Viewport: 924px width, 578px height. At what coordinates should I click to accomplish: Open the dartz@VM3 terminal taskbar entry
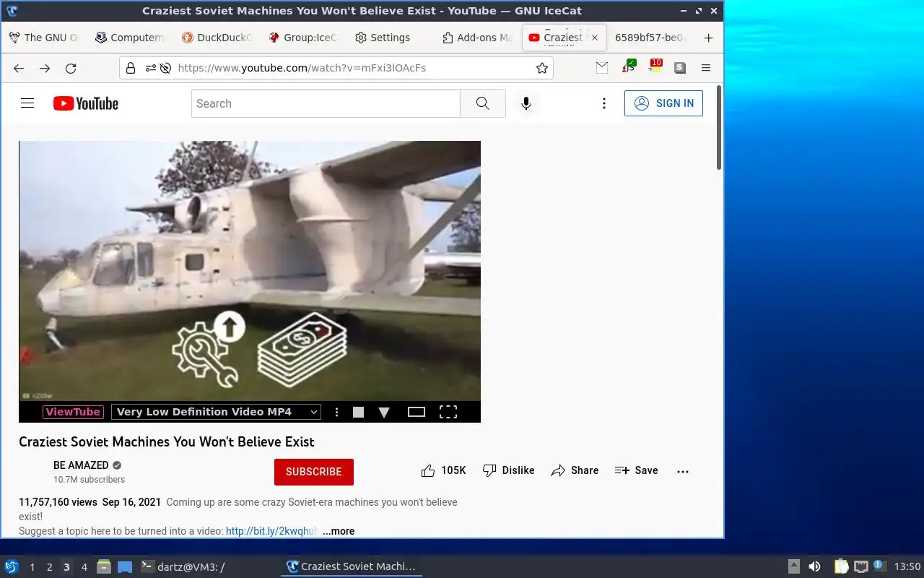(183, 567)
